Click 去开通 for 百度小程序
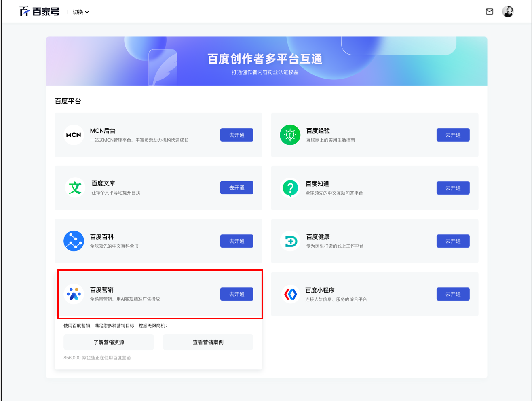The height and width of the screenshot is (401, 532). [453, 294]
